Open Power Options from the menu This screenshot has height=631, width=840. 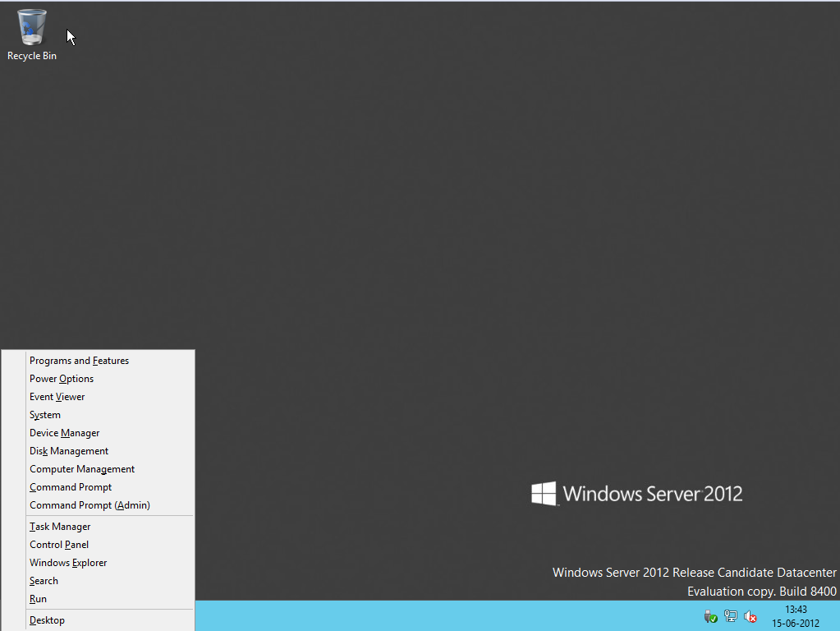point(62,379)
